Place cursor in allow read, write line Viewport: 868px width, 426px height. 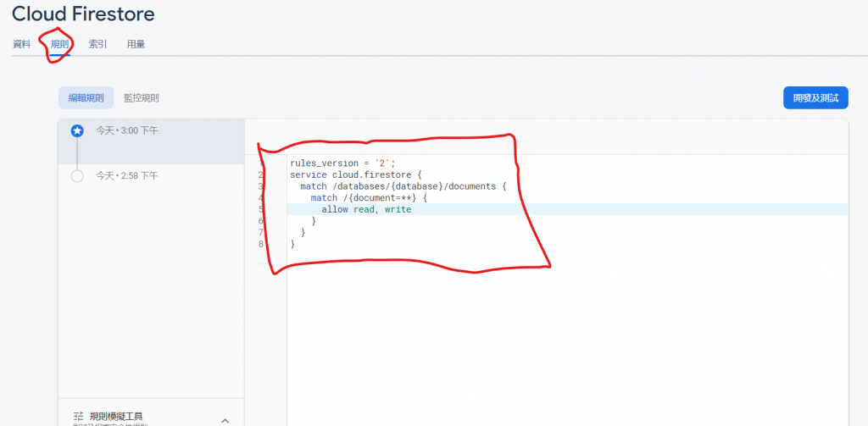pos(366,210)
